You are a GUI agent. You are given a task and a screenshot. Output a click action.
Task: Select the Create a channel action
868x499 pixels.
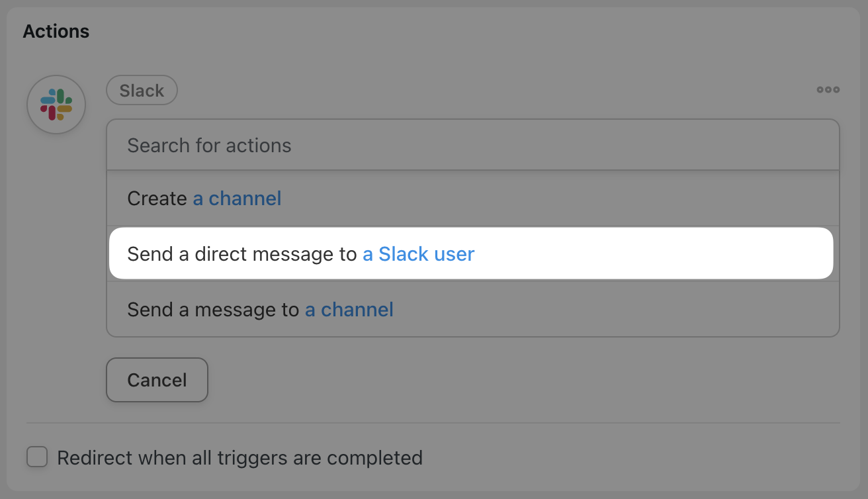pos(473,199)
